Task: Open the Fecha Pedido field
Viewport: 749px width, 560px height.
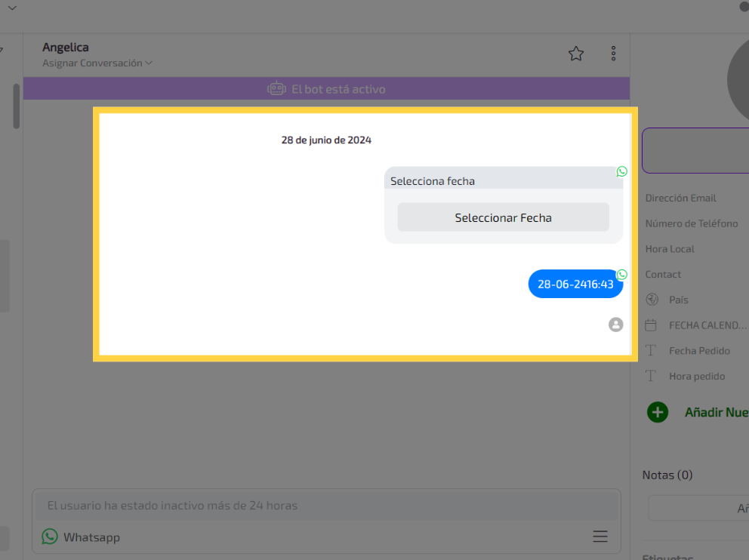Action: click(699, 351)
